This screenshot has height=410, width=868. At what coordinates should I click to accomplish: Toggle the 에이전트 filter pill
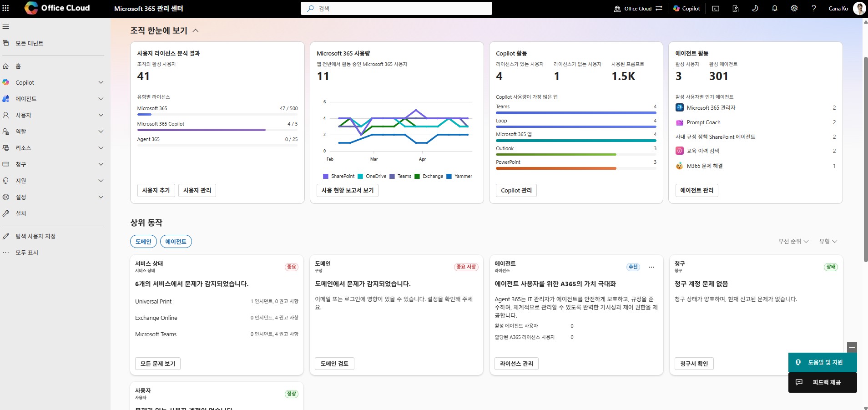click(176, 242)
